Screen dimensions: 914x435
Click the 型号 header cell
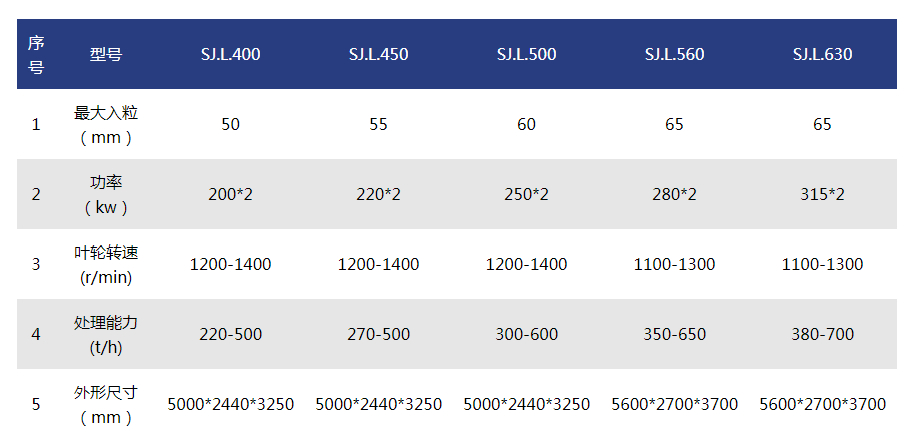point(106,55)
